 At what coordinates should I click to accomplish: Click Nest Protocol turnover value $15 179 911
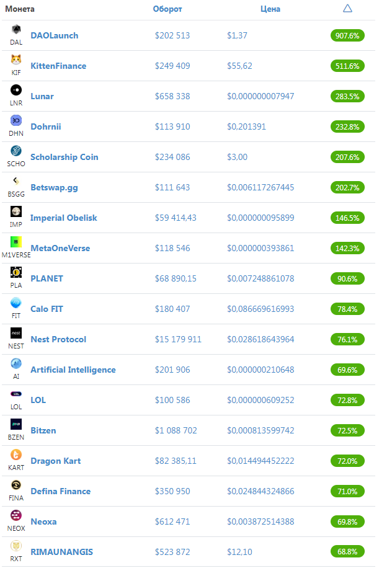(178, 339)
